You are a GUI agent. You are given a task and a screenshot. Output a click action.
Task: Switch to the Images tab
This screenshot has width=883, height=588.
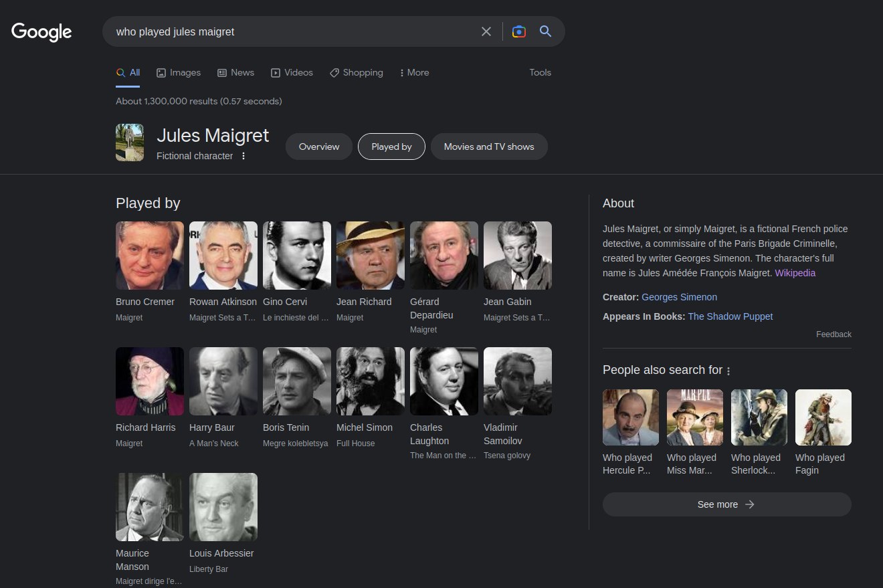(x=179, y=72)
